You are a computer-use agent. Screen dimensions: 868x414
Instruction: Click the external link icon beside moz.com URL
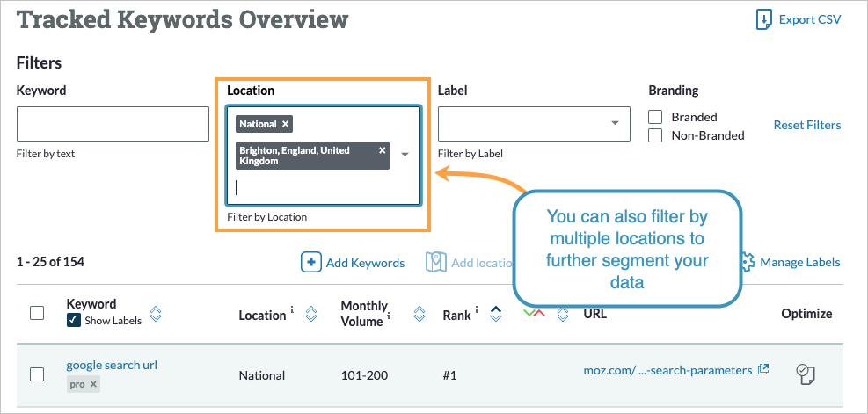tap(763, 370)
